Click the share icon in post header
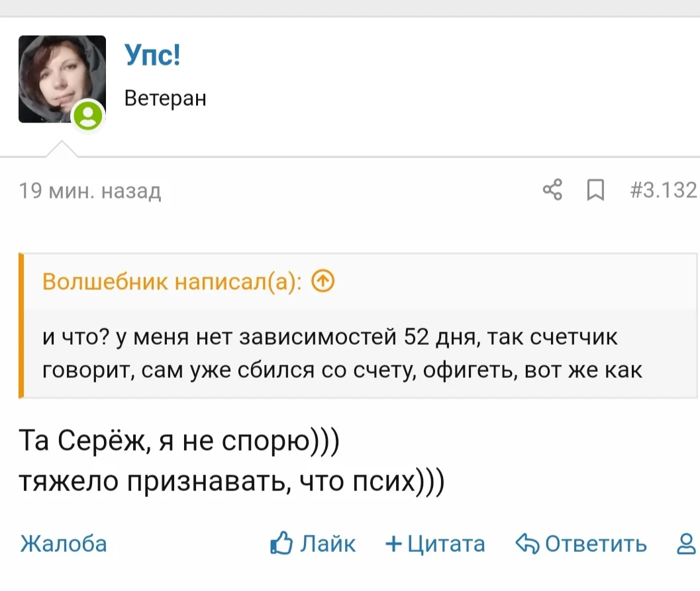Image resolution: width=700 pixels, height=591 pixels. point(552,190)
